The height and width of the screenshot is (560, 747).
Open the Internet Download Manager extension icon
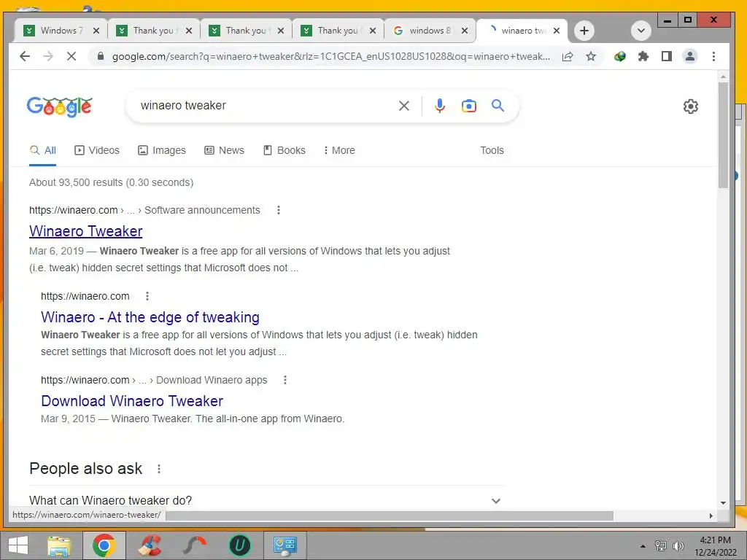tap(620, 57)
